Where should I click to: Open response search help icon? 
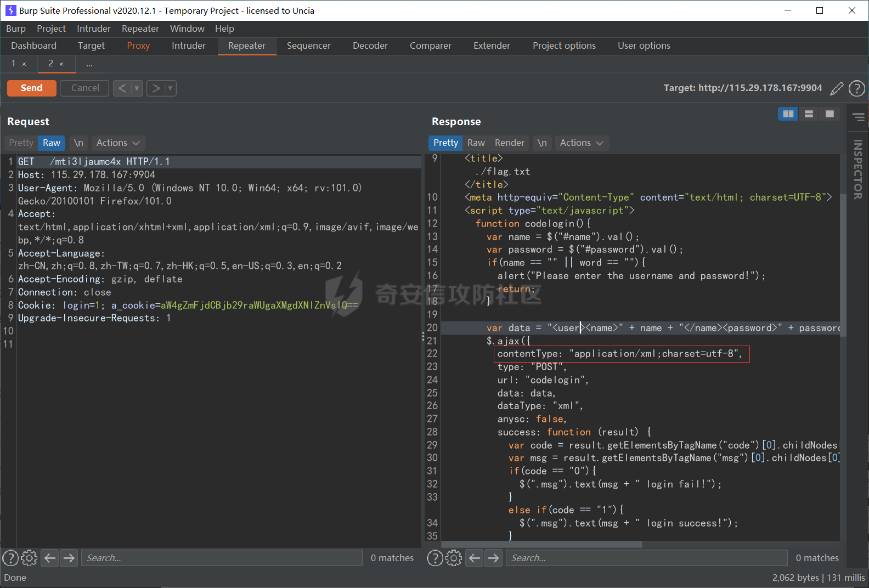pyautogui.click(x=435, y=558)
